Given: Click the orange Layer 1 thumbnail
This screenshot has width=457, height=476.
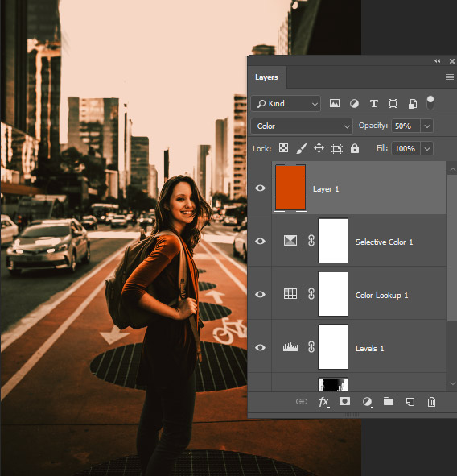Looking at the screenshot, I should pos(290,188).
